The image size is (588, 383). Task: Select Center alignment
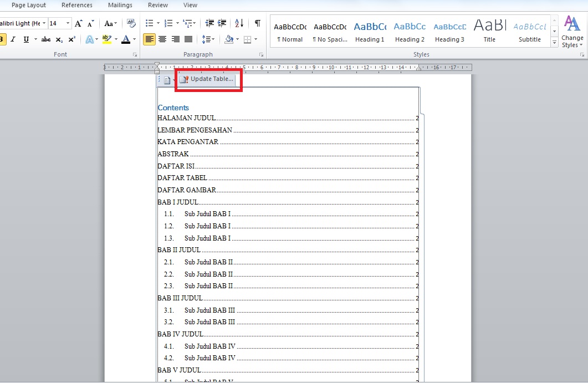(162, 39)
